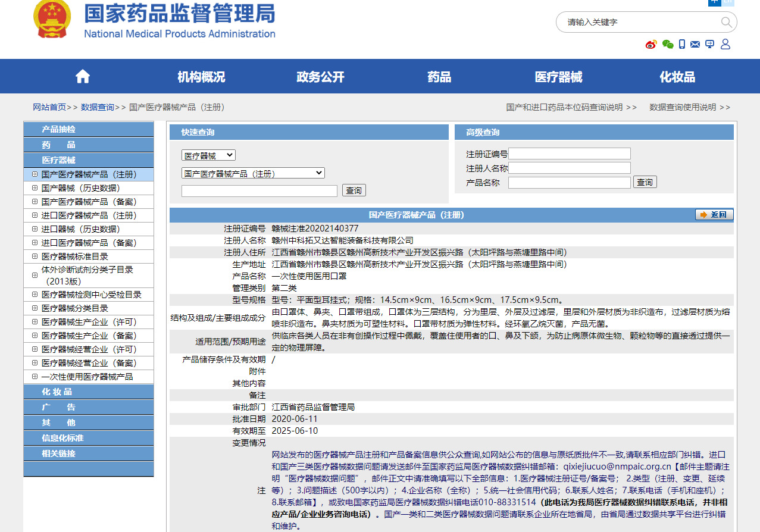Click approval department 江西省药品监督管理局
Viewport: 760px width, 532px height.
click(x=313, y=407)
